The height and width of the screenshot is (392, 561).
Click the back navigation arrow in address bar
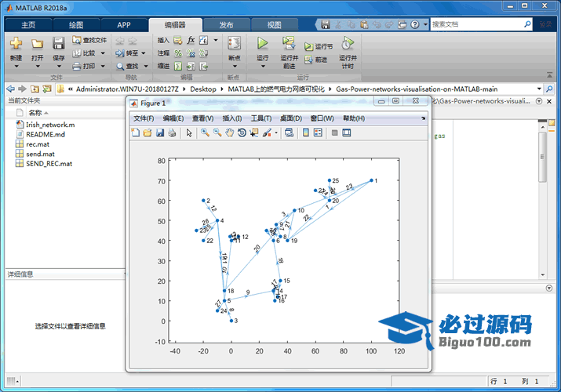10,89
